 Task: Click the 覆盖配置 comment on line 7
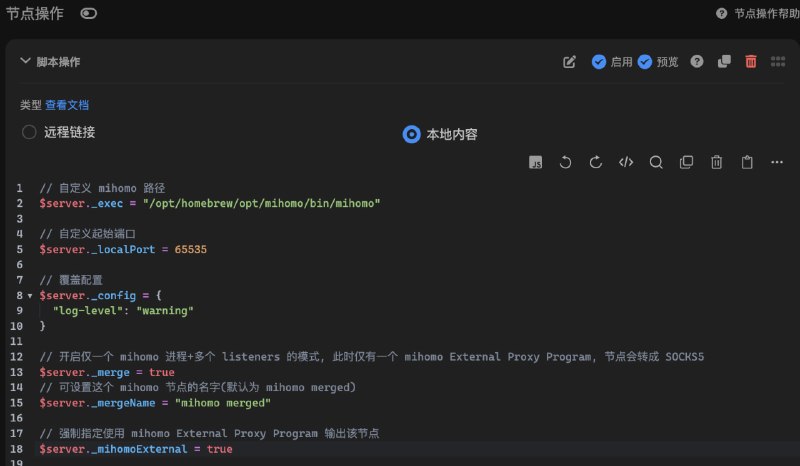[71, 280]
